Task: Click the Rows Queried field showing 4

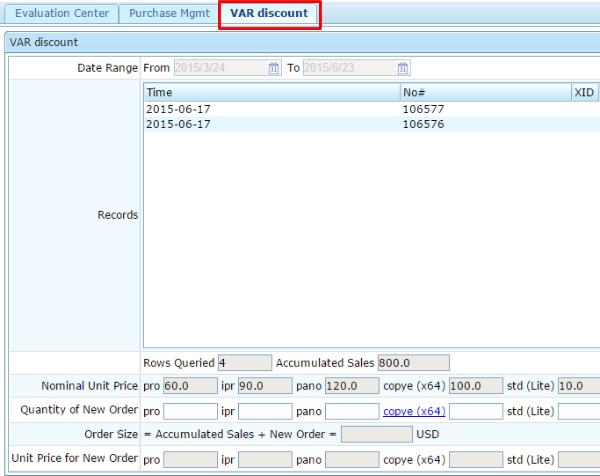Action: [x=245, y=363]
